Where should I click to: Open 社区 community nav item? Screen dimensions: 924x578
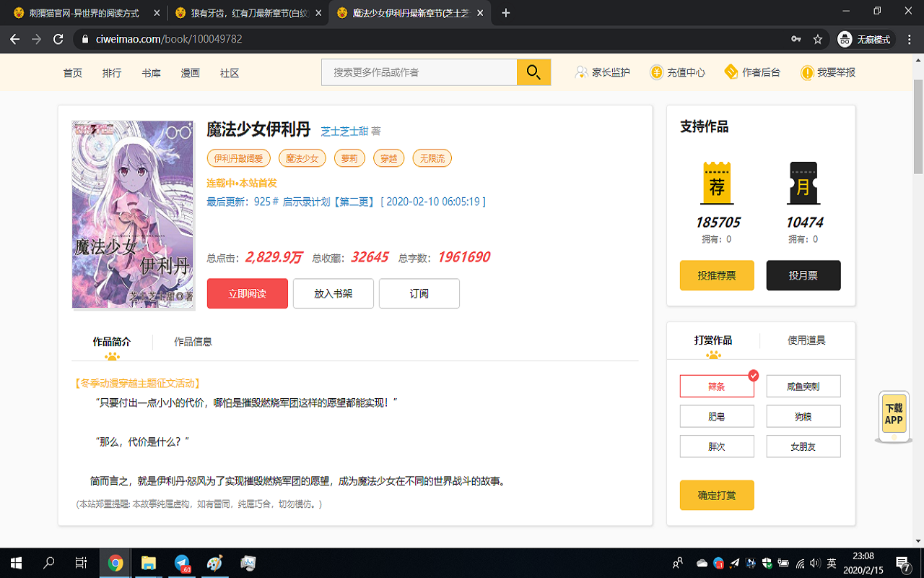coord(230,73)
